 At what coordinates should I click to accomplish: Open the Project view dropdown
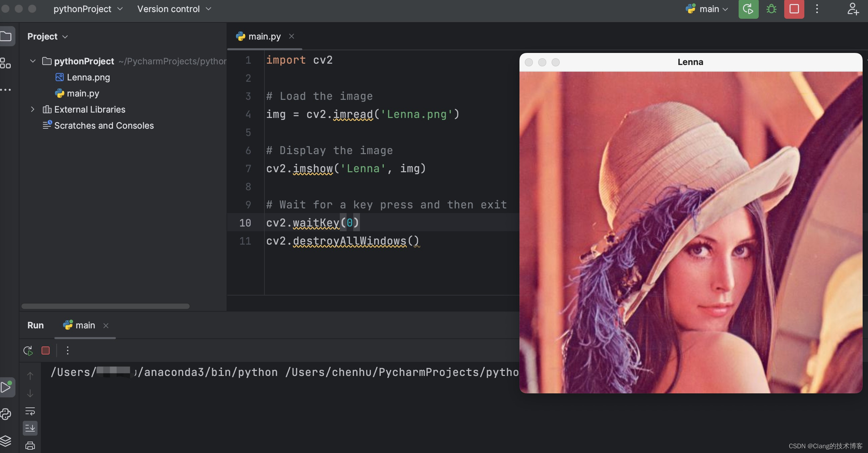coord(48,37)
